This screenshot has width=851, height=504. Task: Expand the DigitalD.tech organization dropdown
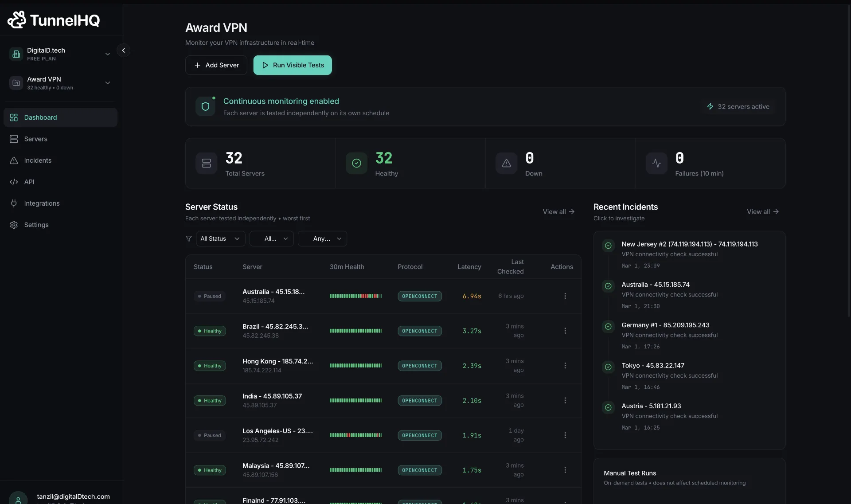pos(107,54)
